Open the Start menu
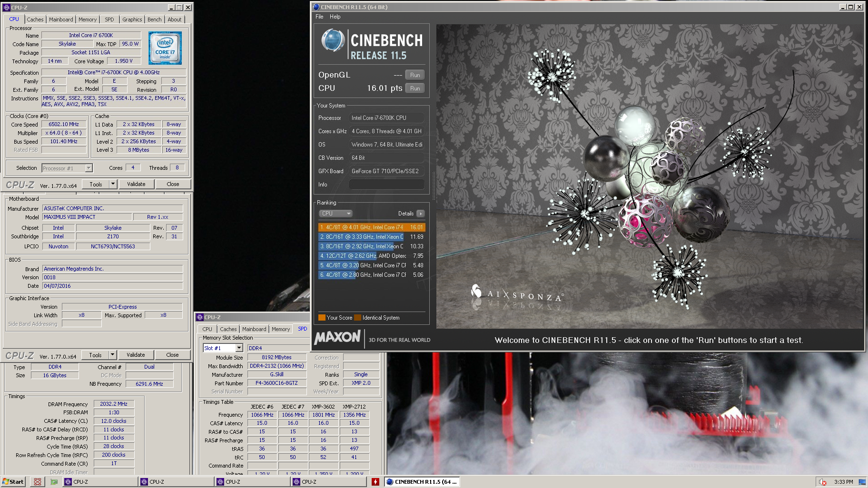 [x=13, y=482]
